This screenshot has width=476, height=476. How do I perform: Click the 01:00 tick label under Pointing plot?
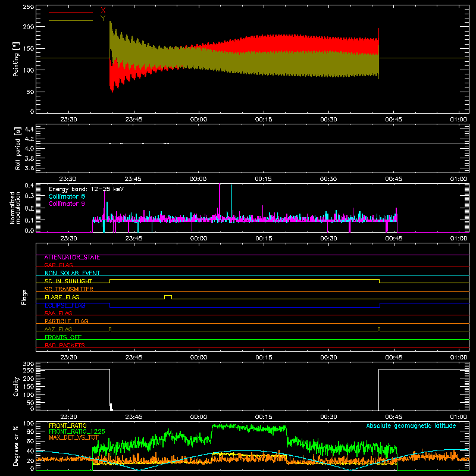click(x=459, y=120)
